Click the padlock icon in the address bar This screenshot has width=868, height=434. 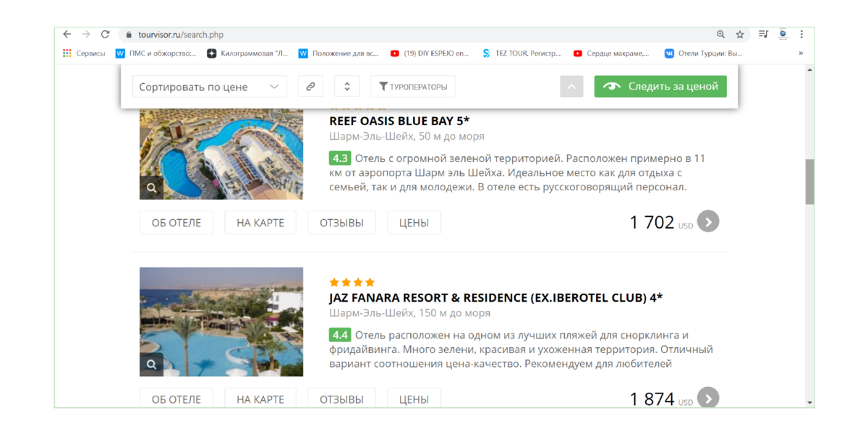(x=129, y=35)
